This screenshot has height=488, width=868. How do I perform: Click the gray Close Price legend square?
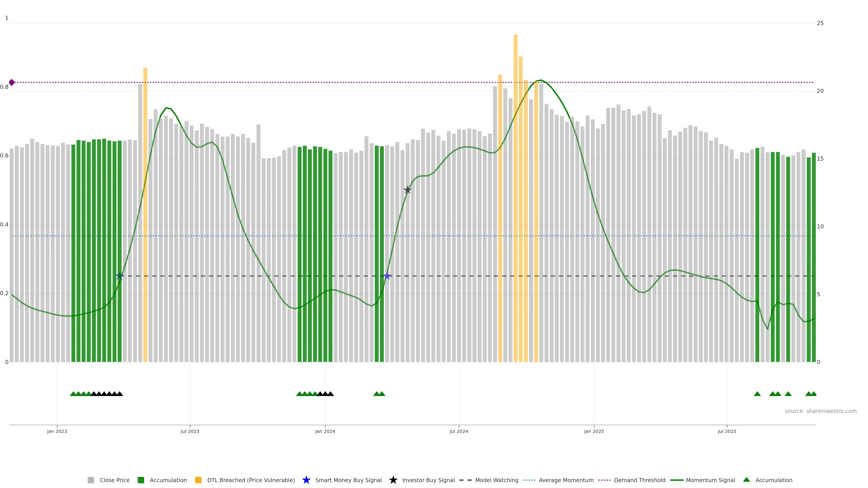coord(91,480)
